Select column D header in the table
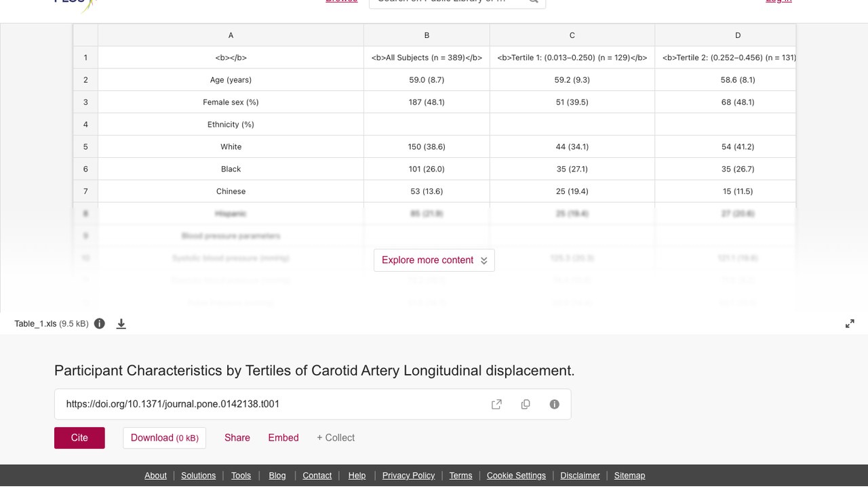 (726, 35)
